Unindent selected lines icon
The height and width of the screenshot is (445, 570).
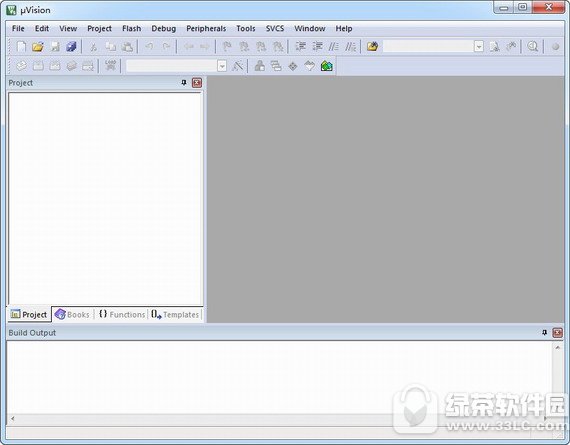(x=317, y=47)
